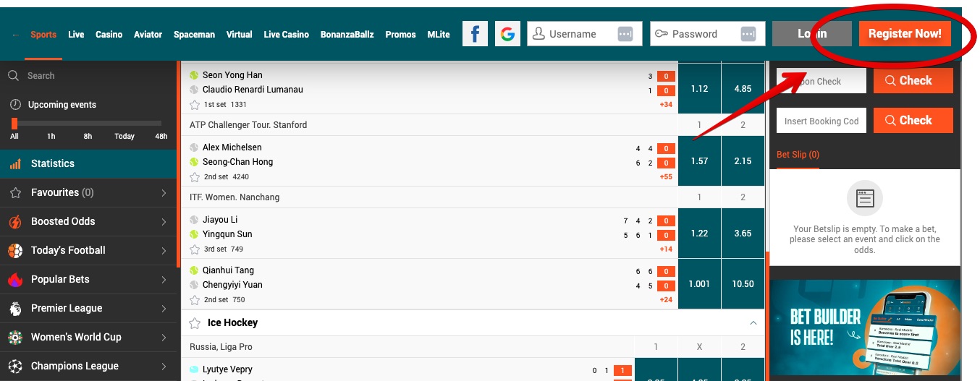
Task: Click the Premier League lion icon
Action: (15, 309)
